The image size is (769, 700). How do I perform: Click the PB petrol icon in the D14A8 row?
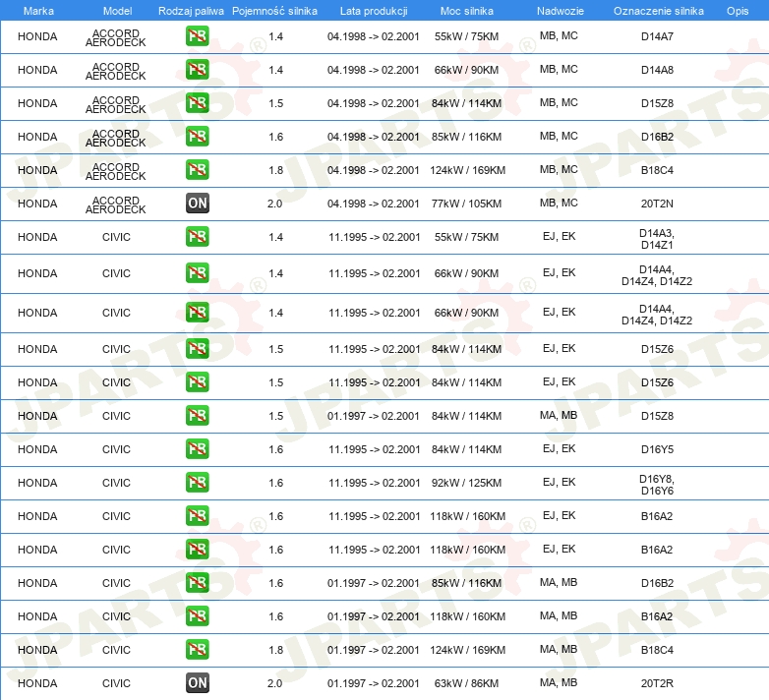197,70
